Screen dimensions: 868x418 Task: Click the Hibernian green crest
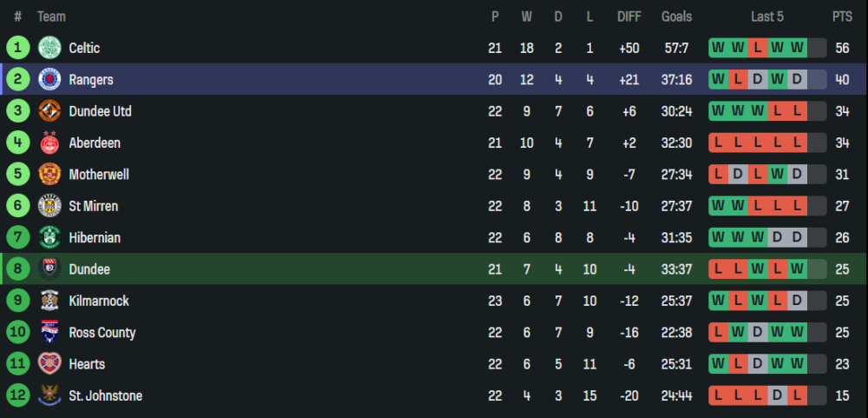click(48, 237)
